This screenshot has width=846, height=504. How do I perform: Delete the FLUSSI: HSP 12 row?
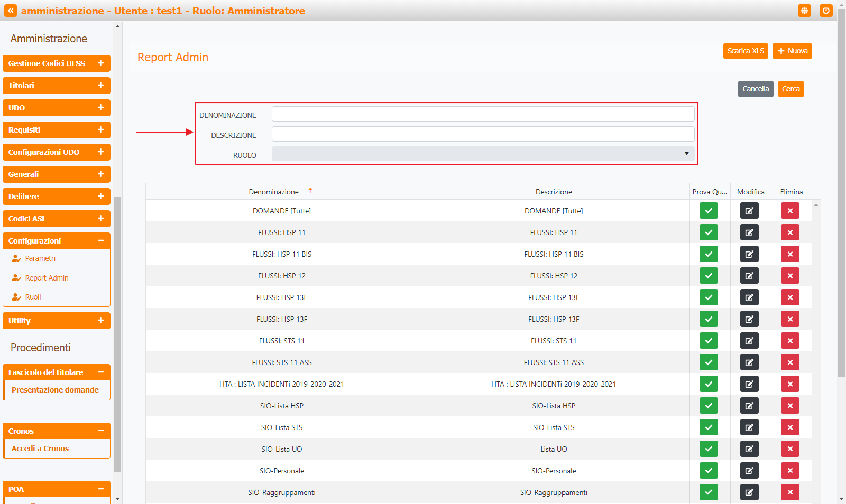click(790, 276)
